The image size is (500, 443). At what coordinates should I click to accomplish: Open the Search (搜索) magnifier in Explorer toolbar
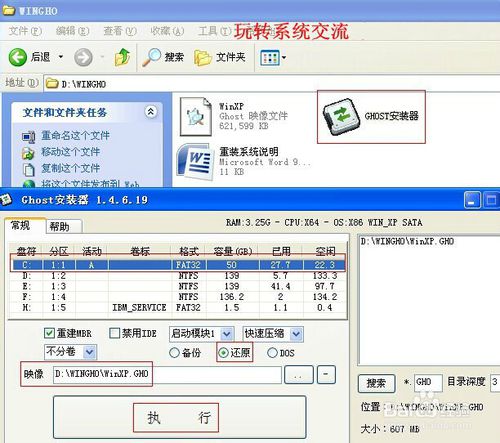point(152,57)
